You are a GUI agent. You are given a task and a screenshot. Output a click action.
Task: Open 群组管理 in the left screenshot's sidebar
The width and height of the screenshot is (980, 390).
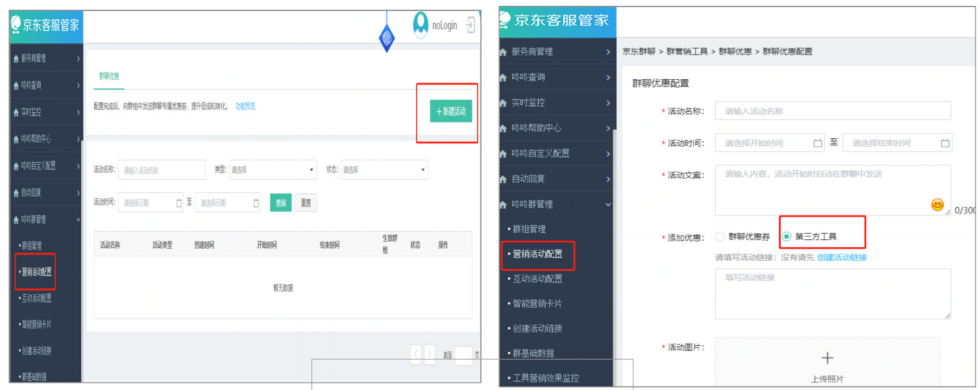32,246
